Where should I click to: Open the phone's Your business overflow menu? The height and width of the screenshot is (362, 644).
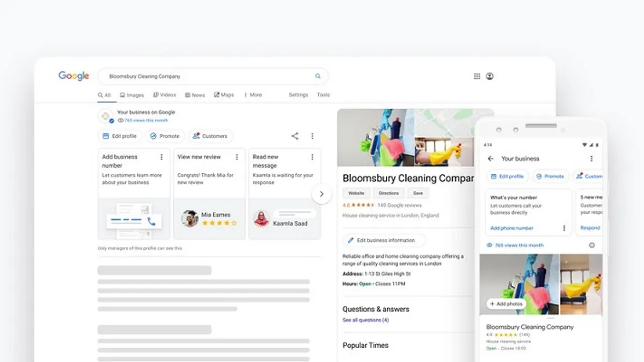pos(591,159)
